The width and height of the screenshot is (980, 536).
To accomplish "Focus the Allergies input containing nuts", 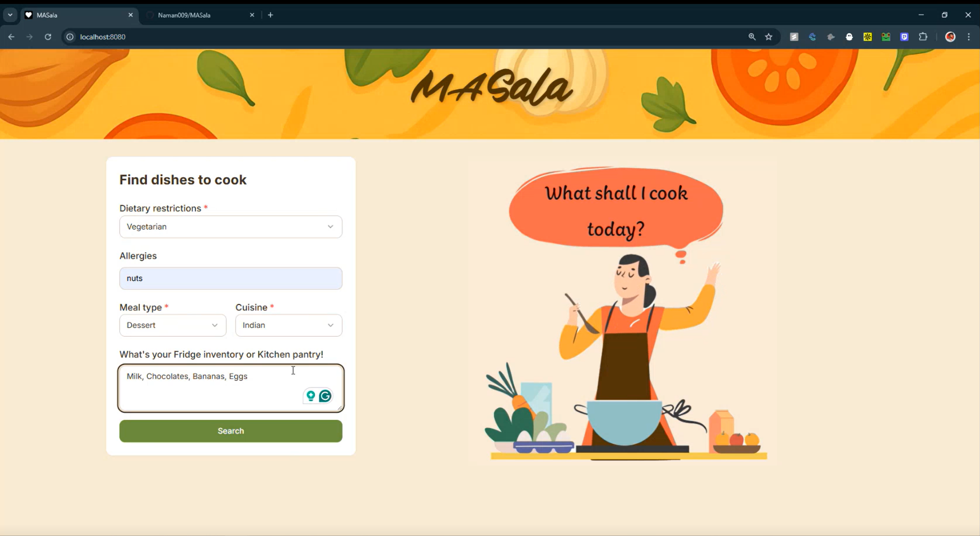I will tap(231, 278).
